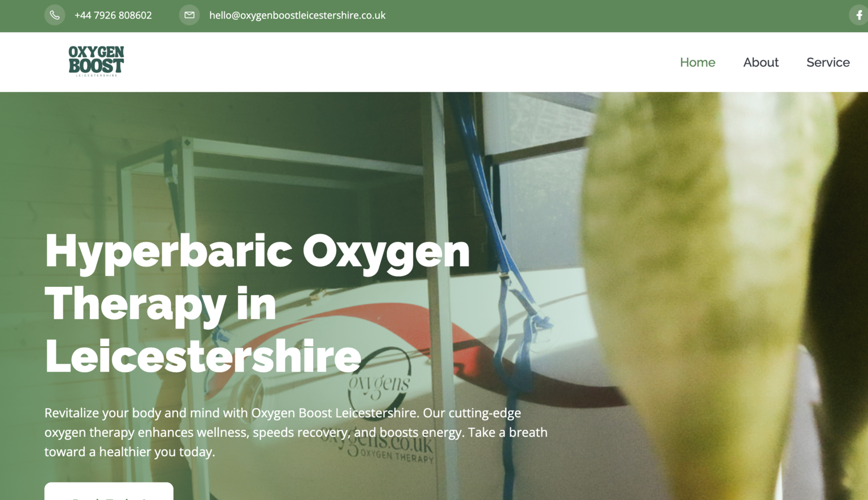Select Service in the navigation menu

tap(828, 62)
